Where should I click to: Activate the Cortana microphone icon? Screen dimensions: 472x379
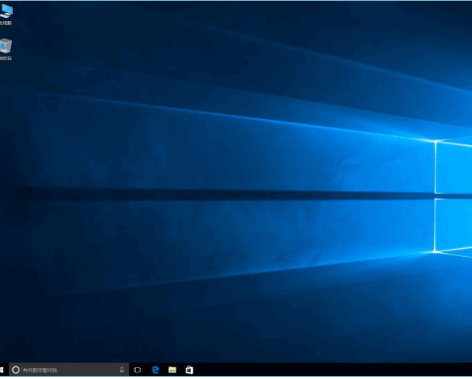click(x=122, y=370)
